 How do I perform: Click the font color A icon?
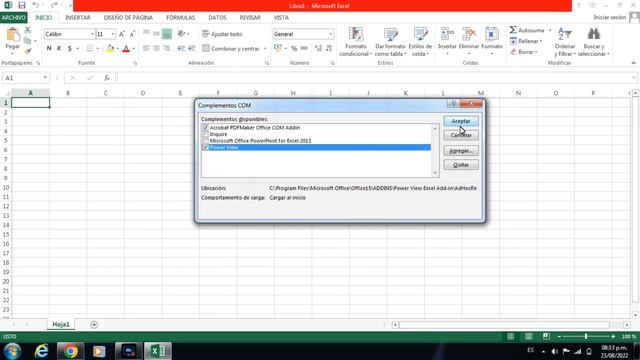click(x=126, y=49)
